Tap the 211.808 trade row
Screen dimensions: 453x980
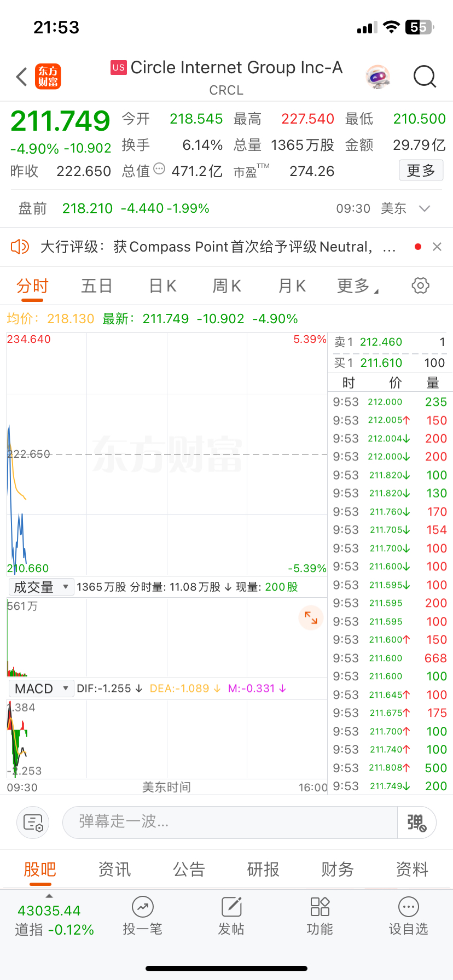pos(390,768)
